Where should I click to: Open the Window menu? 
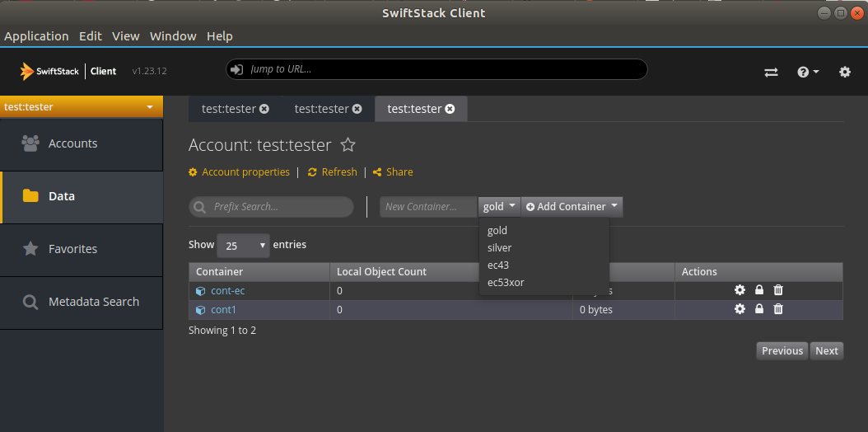(173, 36)
